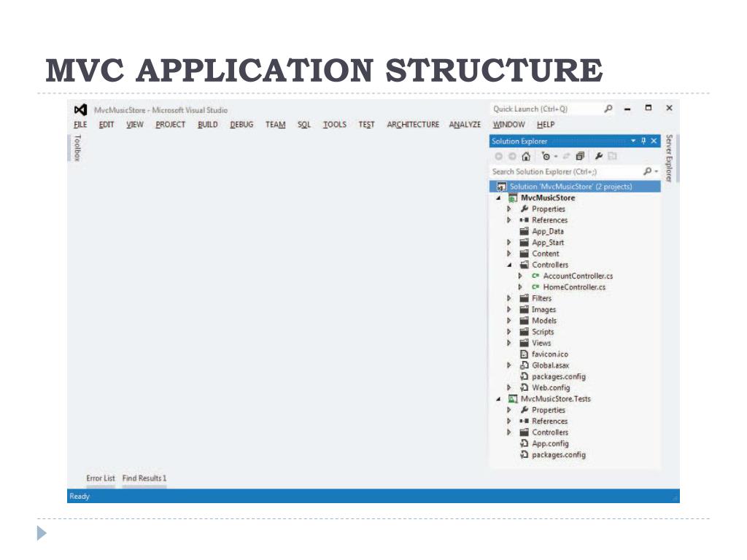Click the Collapse All icon in Solution Explorer

click(580, 156)
